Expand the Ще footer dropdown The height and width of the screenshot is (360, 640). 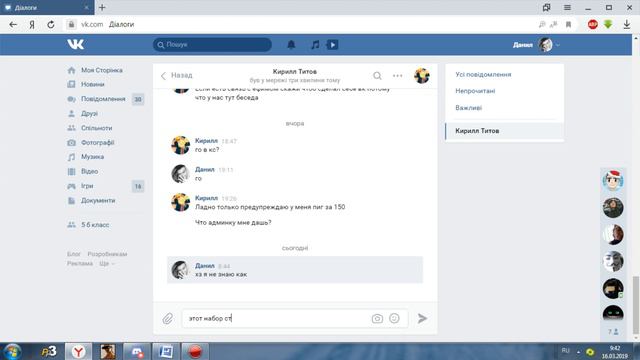tap(107, 264)
